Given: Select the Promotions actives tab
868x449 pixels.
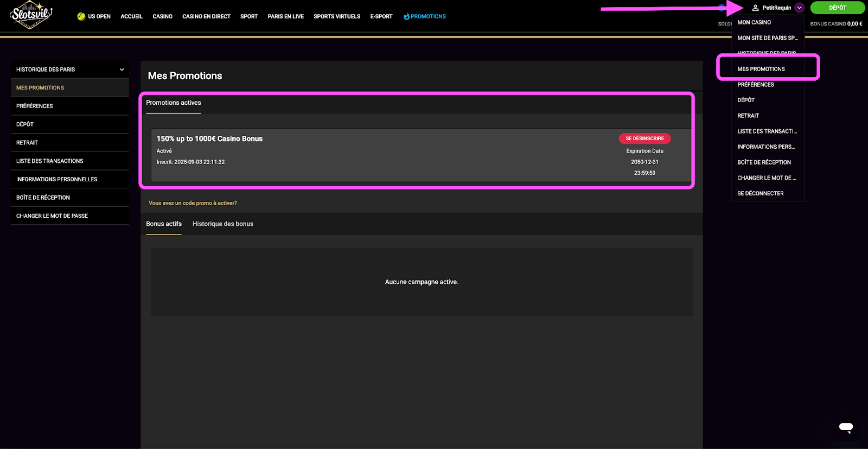Looking at the screenshot, I should (x=173, y=103).
